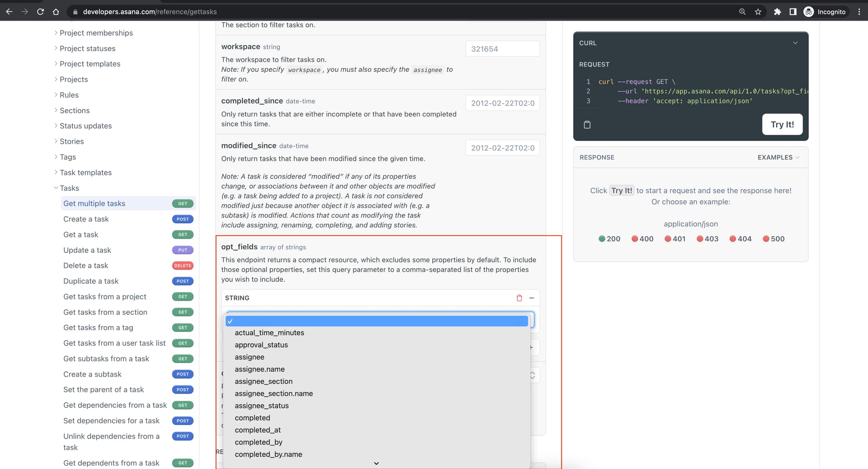Switch to the "Create a task" endpoint

tap(86, 219)
